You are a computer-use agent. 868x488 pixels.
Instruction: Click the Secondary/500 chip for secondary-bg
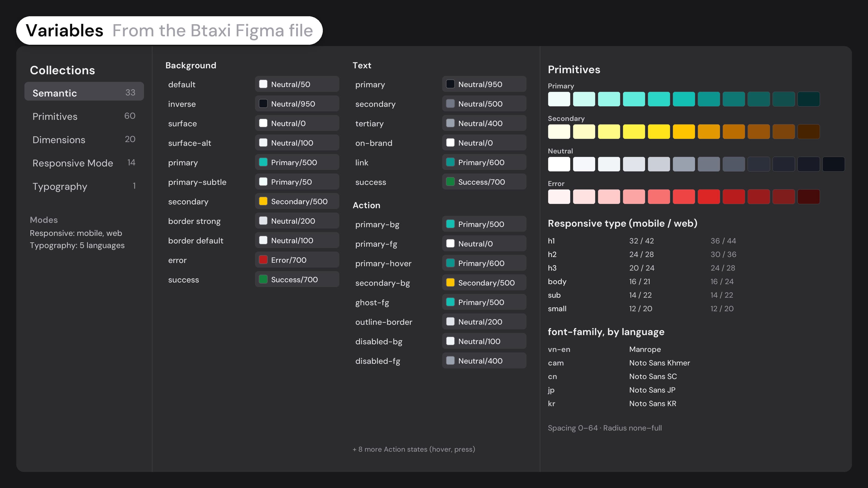point(484,282)
